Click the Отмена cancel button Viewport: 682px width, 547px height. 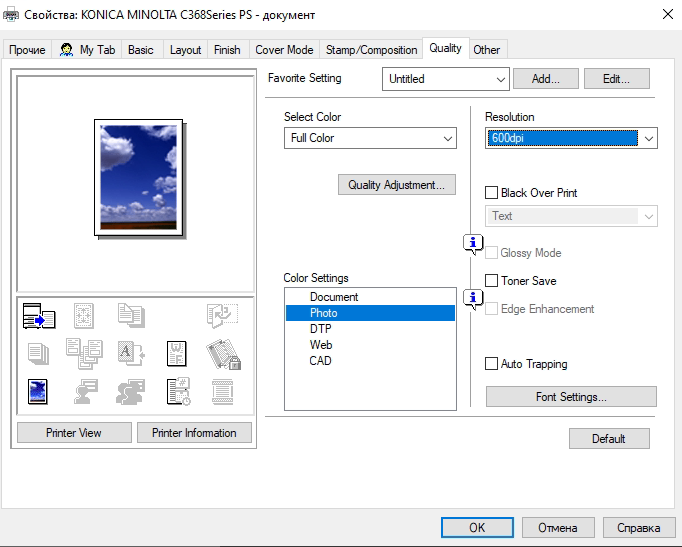coord(558,527)
